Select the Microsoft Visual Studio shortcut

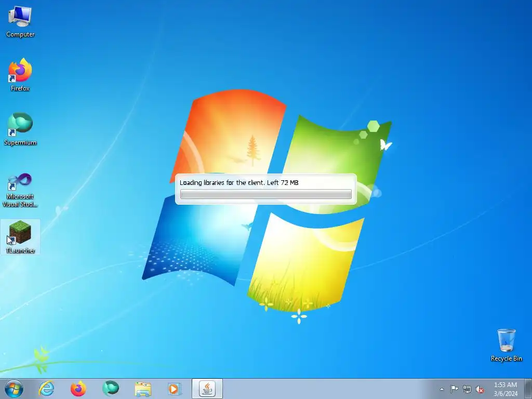[x=20, y=190]
